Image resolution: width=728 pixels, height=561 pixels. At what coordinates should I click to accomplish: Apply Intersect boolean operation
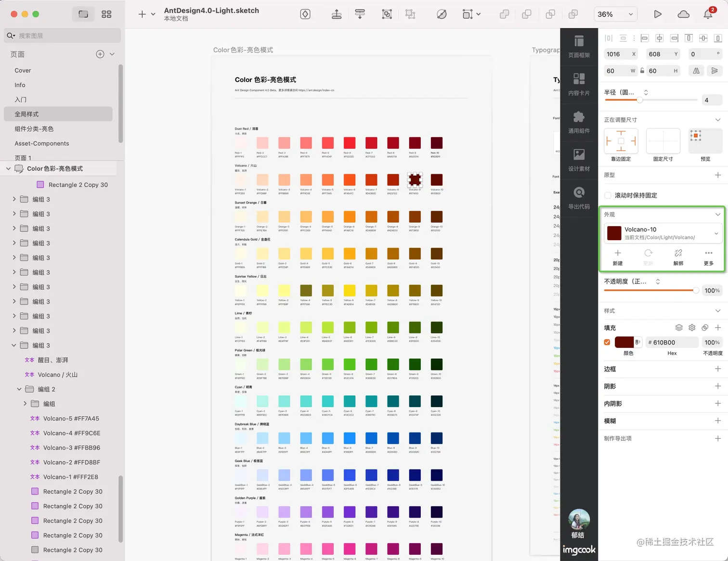pos(550,14)
